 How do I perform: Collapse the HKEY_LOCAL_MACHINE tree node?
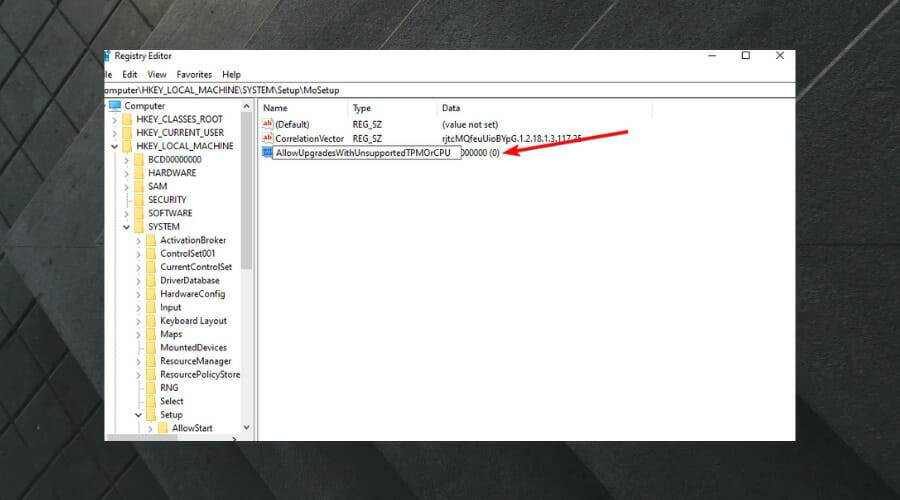click(114, 146)
